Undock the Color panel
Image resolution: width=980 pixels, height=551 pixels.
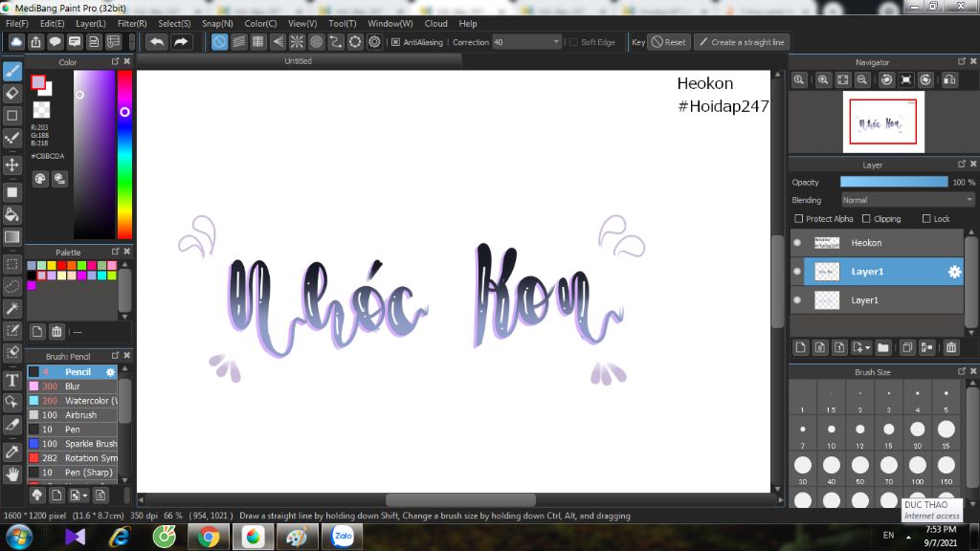(115, 61)
